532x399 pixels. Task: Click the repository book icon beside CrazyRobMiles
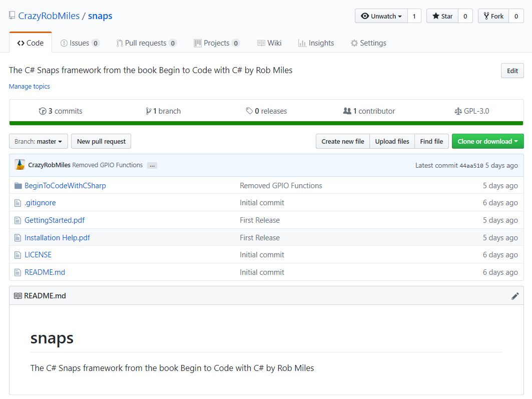point(12,15)
